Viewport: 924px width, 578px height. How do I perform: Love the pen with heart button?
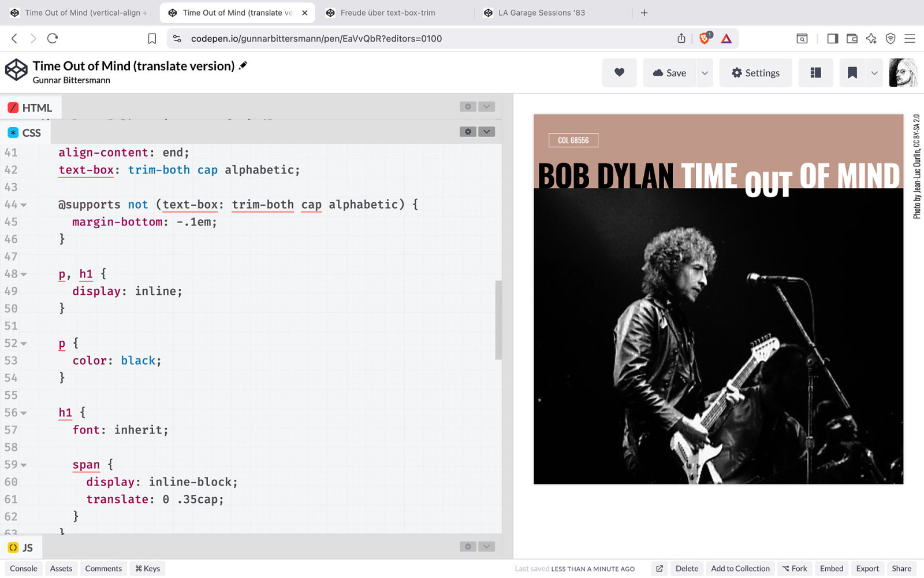(619, 73)
